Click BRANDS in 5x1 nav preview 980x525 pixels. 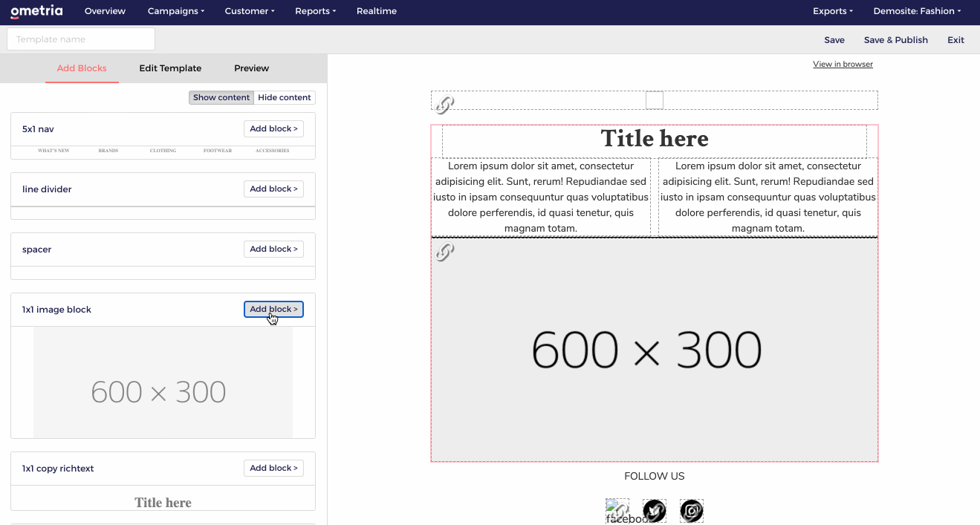pos(108,151)
